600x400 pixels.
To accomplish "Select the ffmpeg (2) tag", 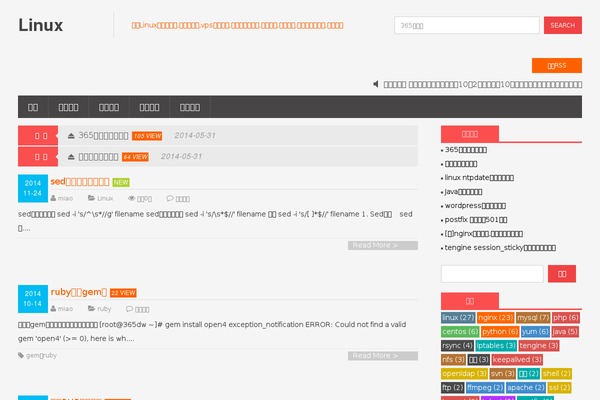I will [x=485, y=388].
